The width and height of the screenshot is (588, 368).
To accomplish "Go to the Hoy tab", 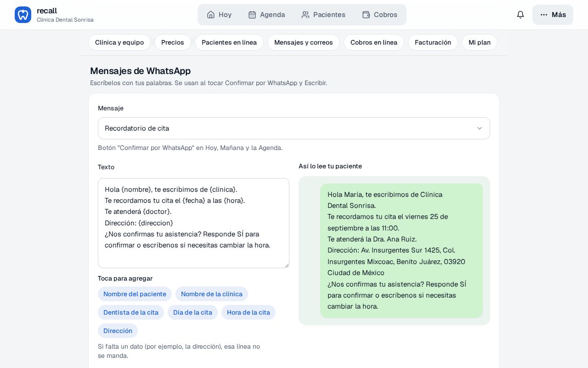I will [219, 15].
